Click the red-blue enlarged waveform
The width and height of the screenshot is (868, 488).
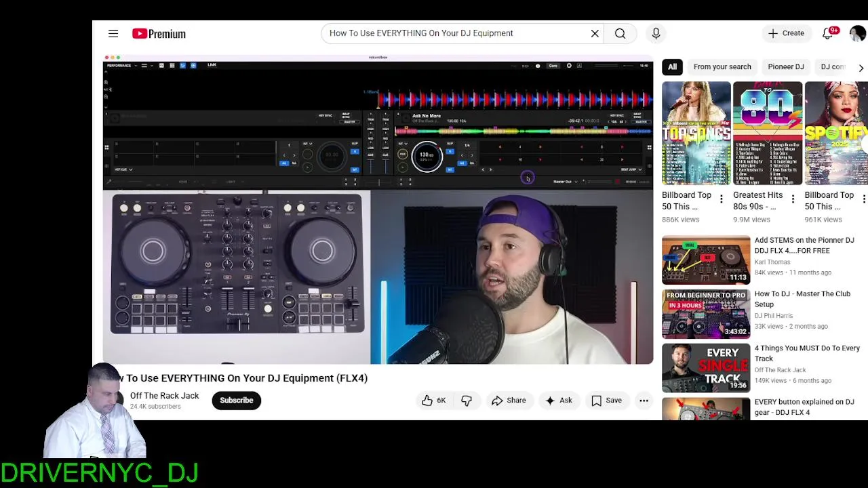[x=515, y=100]
